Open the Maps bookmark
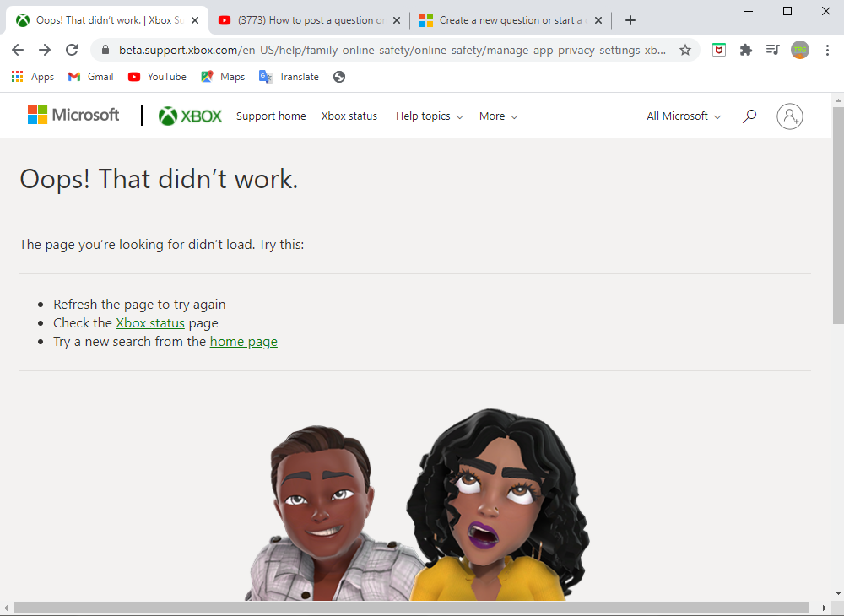844x616 pixels. click(223, 77)
